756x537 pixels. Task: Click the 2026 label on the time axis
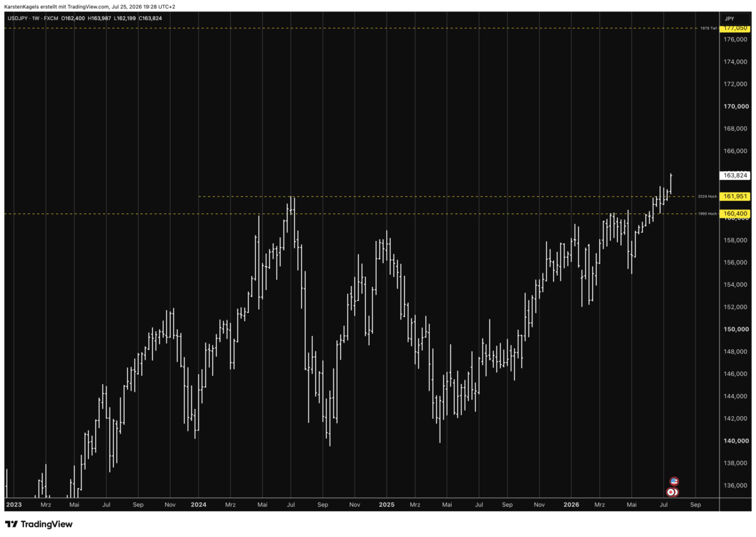(571, 504)
